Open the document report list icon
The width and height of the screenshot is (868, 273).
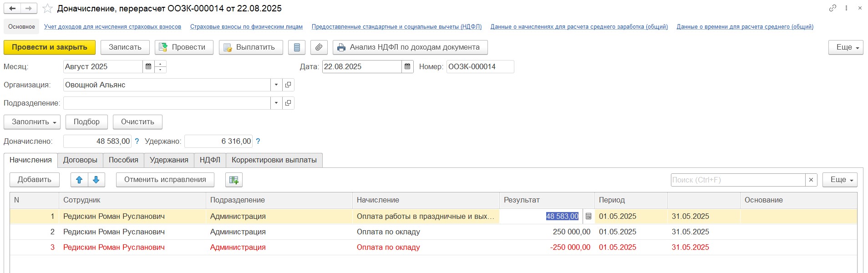297,47
